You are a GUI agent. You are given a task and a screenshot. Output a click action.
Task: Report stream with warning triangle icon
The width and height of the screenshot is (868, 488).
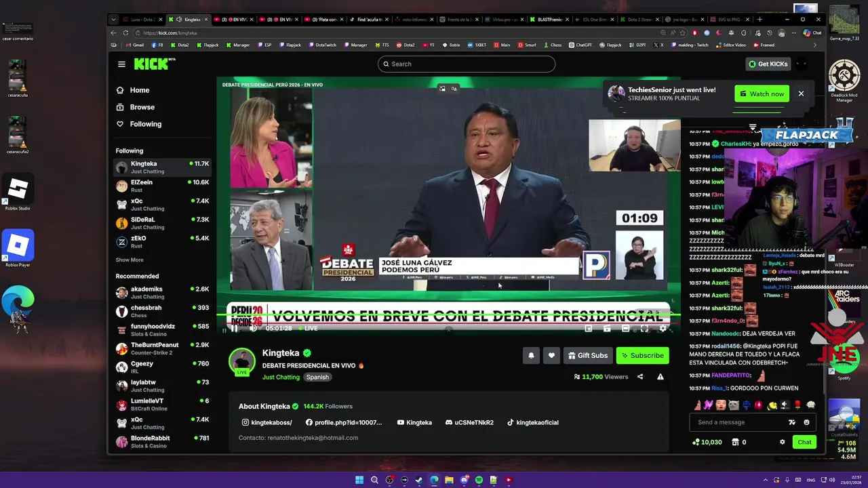click(660, 377)
